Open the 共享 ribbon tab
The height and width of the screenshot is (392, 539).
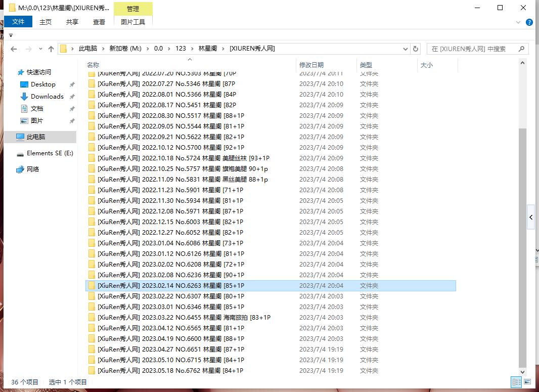point(72,22)
